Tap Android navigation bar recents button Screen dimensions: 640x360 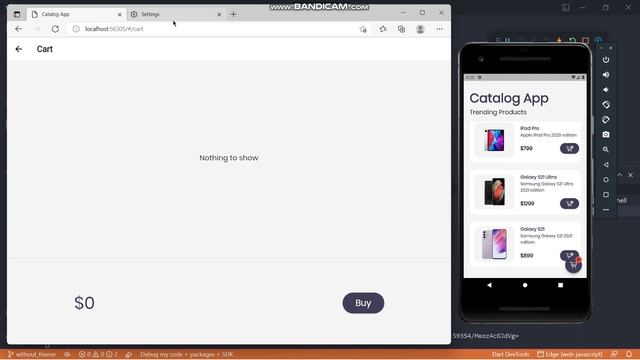[560, 285]
